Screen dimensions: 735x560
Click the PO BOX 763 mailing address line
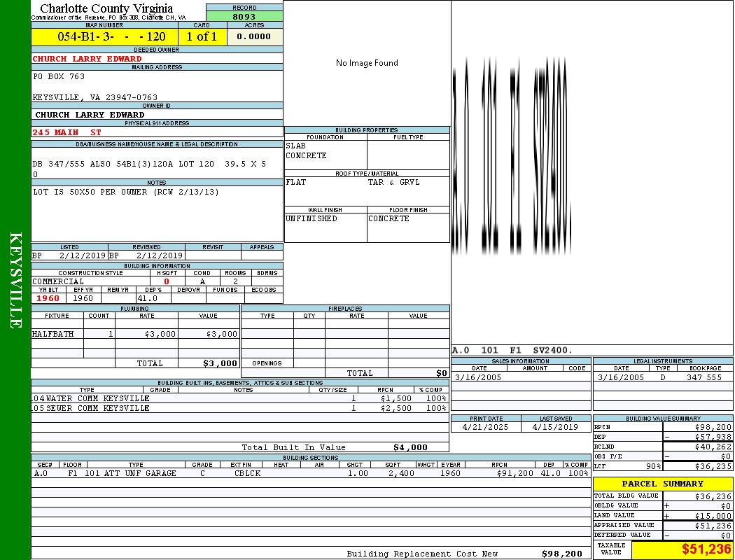pos(59,76)
